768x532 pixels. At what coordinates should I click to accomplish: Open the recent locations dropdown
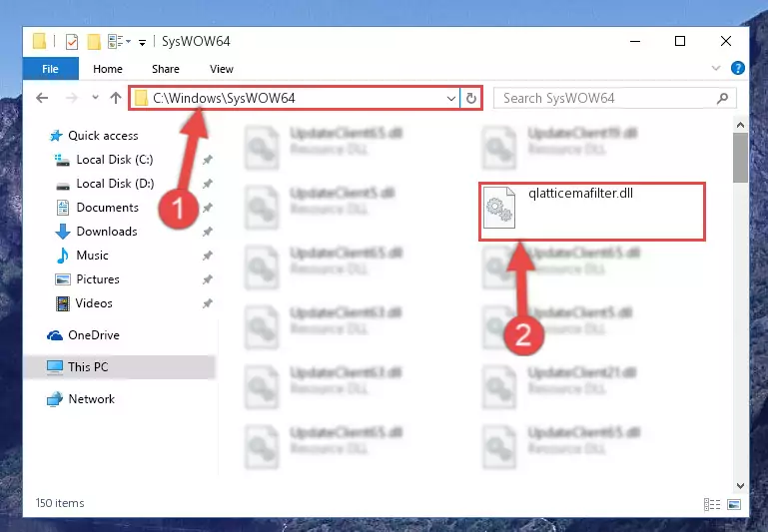click(x=95, y=98)
